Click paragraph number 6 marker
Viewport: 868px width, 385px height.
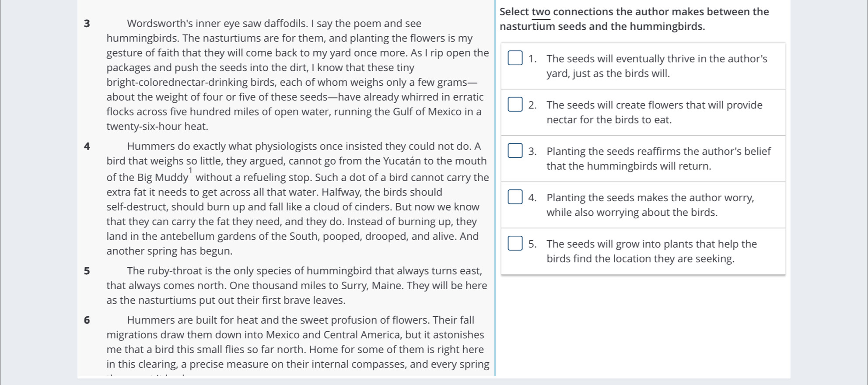[87, 320]
